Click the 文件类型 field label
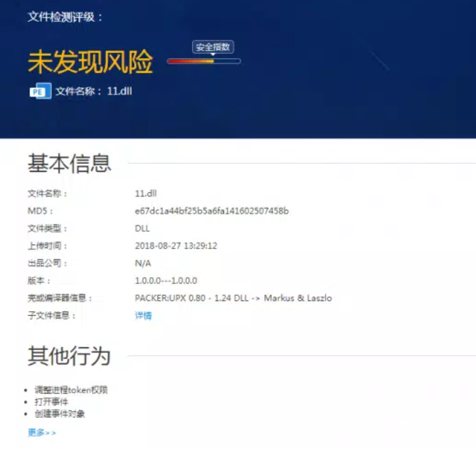Screen dimensions: 476x449 (47, 228)
